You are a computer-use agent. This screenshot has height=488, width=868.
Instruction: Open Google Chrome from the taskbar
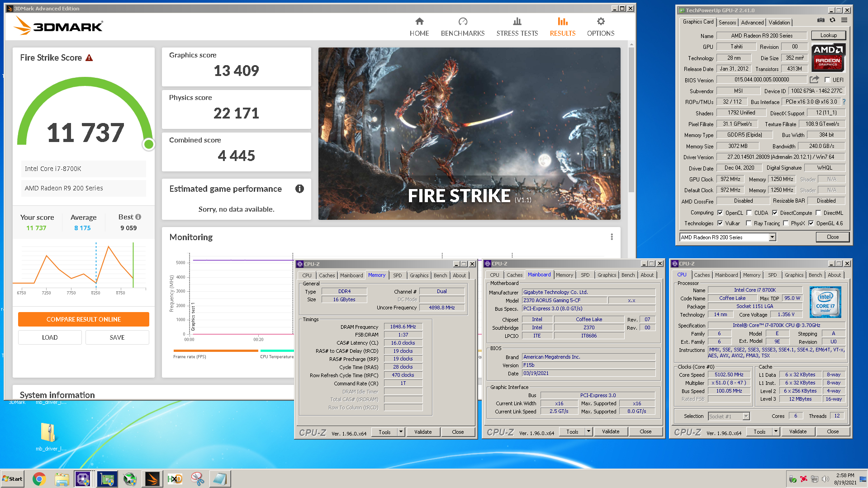point(39,479)
